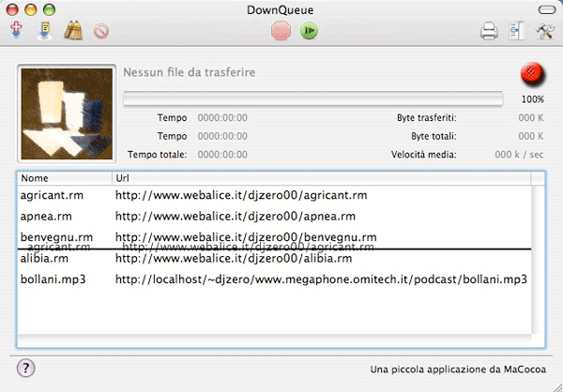563x392 pixels.
Task: Click the greyed-out red cancel icon
Action: pyautogui.click(x=100, y=31)
